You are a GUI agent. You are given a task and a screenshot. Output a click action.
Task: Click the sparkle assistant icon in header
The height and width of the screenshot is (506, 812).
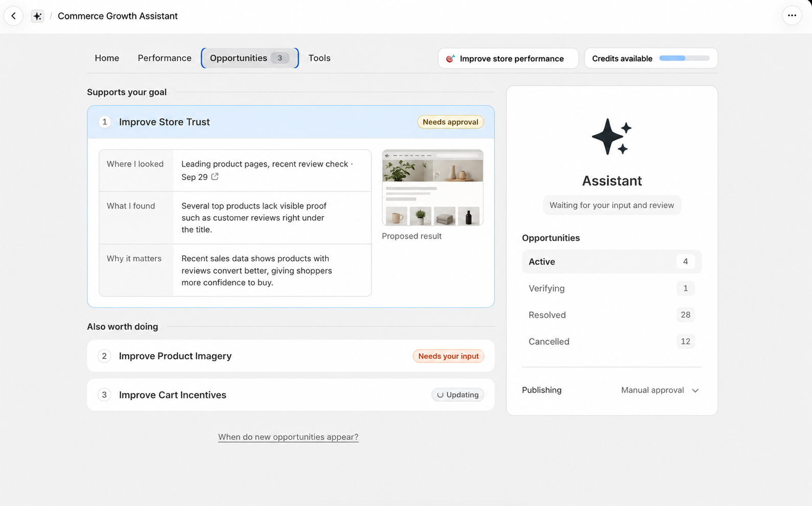37,16
